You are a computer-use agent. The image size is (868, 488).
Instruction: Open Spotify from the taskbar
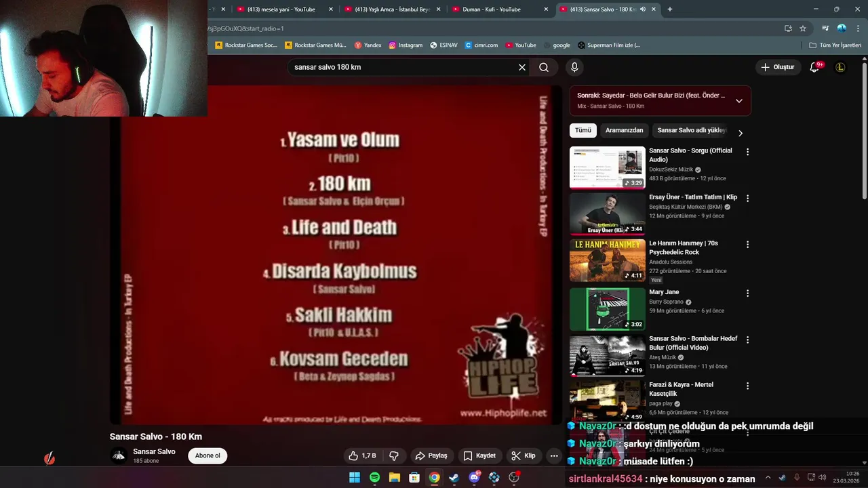point(374,477)
